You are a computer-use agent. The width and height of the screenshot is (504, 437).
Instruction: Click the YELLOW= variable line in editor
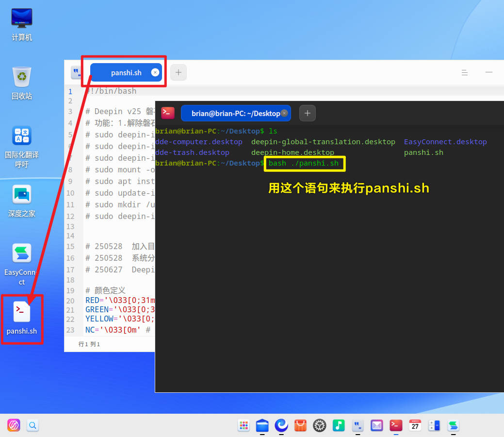click(120, 319)
